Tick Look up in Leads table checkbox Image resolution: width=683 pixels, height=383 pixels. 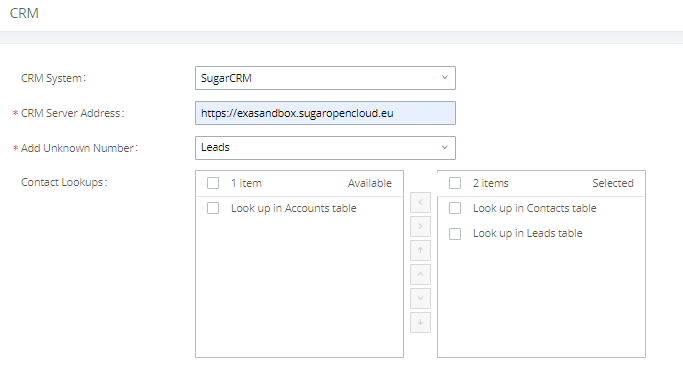click(455, 234)
